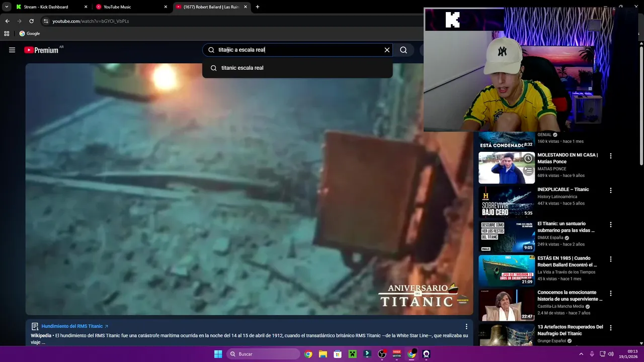Open more options for 'ESTÁS EN 1985' video

pyautogui.click(x=611, y=259)
